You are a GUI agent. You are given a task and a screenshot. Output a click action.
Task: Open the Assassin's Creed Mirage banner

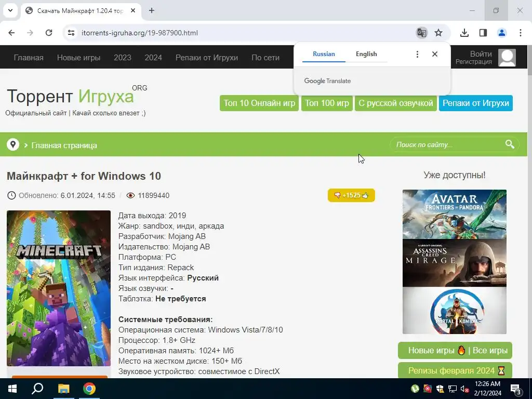click(x=454, y=263)
